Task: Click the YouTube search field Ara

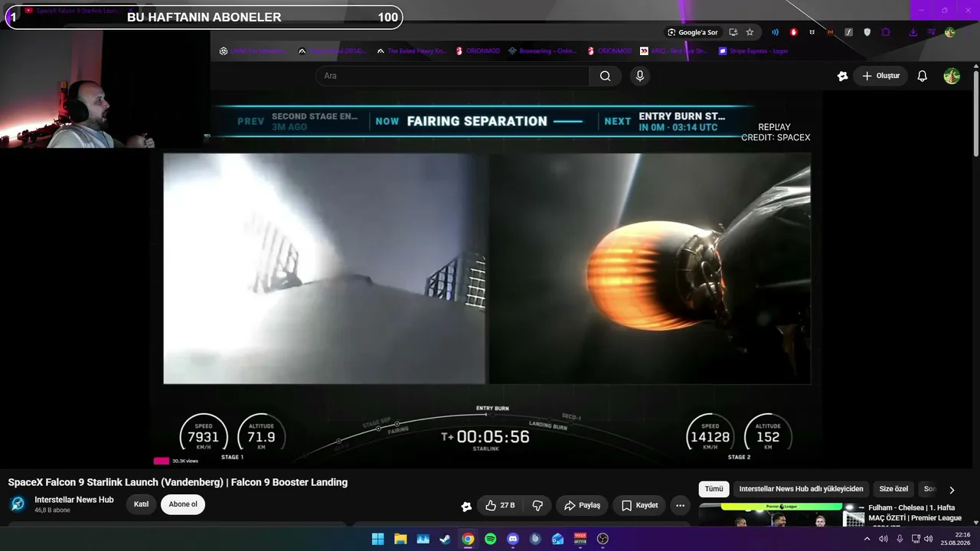Action: 452,76
